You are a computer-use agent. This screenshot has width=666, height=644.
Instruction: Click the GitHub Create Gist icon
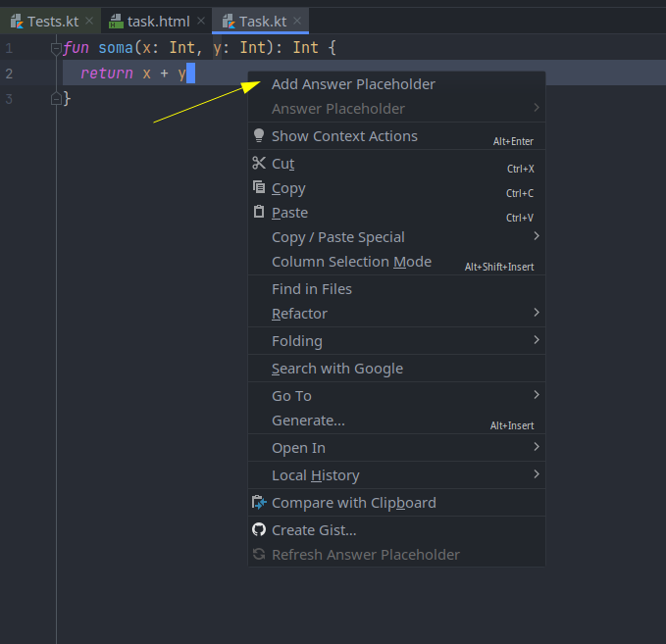(259, 529)
